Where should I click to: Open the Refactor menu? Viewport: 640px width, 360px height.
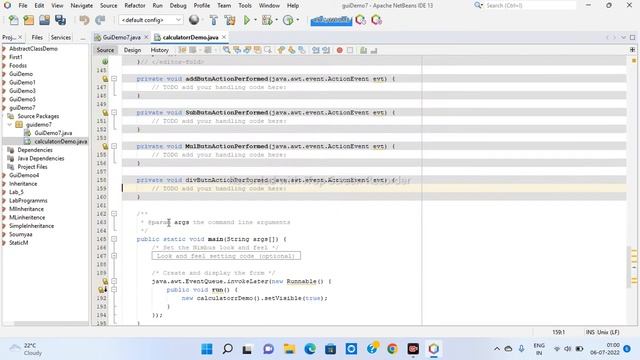(x=135, y=6)
